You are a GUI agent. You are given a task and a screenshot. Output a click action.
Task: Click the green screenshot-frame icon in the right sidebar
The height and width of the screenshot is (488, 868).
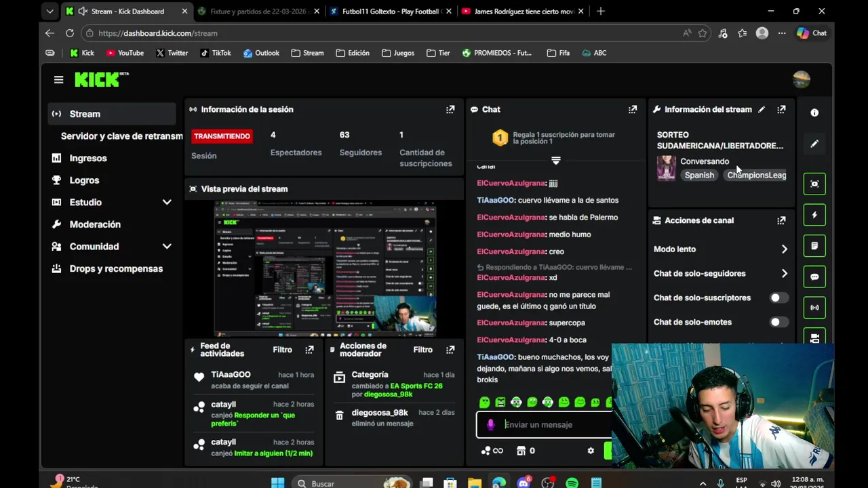click(814, 184)
